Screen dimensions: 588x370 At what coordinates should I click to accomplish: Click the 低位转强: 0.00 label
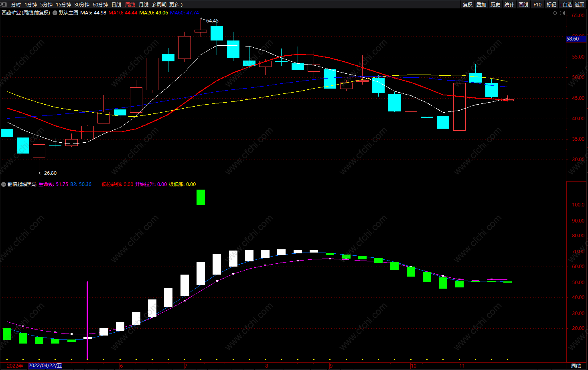pyautogui.click(x=118, y=184)
